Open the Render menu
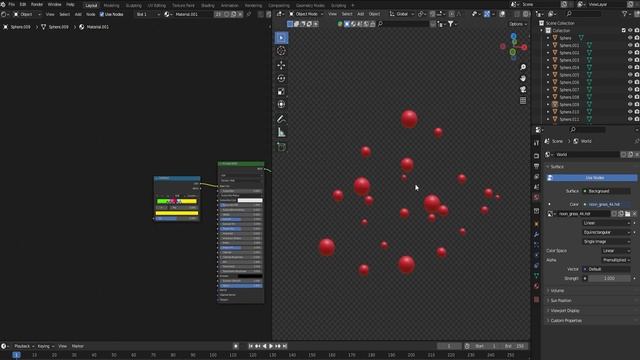640x360 pixels. pyautogui.click(x=37, y=4)
